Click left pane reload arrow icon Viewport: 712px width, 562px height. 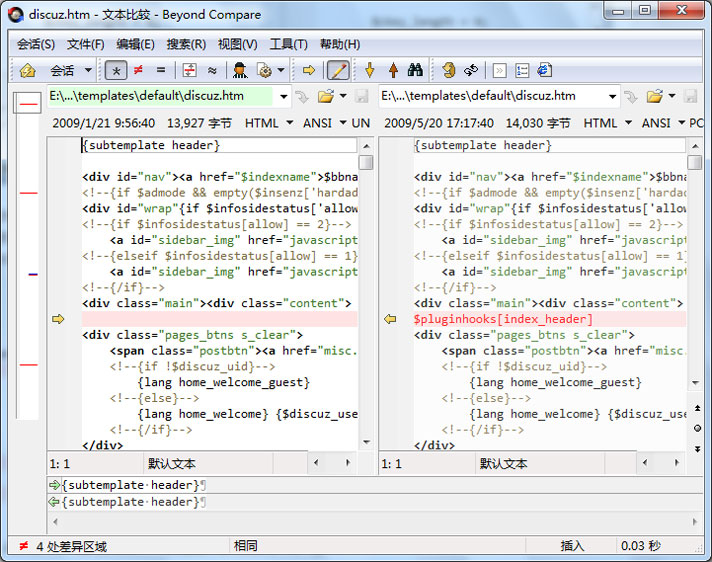302,96
